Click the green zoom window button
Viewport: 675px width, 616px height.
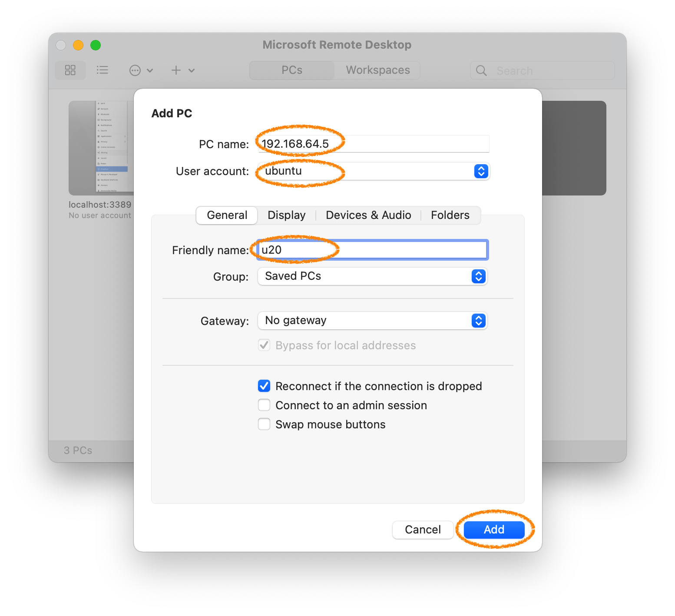click(x=96, y=45)
